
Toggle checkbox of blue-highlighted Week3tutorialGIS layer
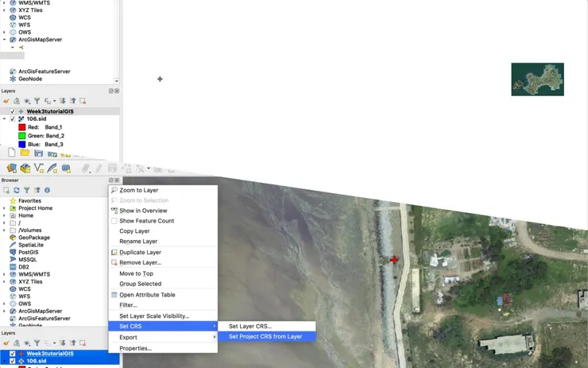coord(13,354)
